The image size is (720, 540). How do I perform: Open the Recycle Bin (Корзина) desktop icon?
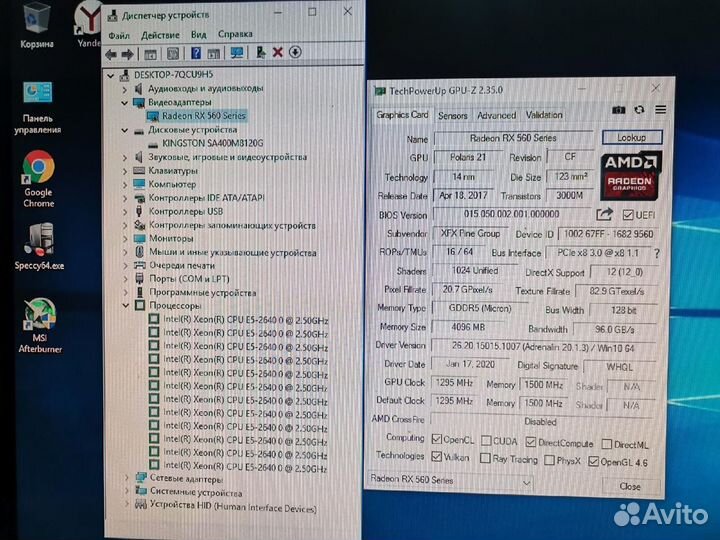pyautogui.click(x=37, y=25)
